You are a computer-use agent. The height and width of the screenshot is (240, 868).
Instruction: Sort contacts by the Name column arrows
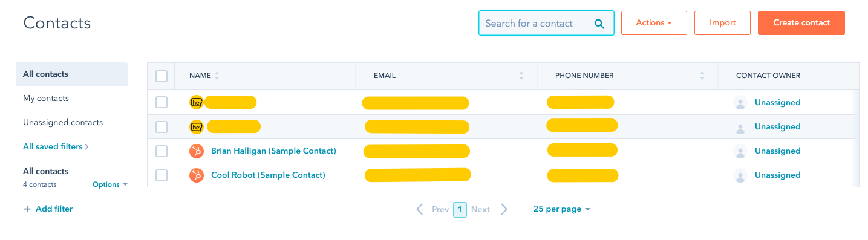[217, 76]
